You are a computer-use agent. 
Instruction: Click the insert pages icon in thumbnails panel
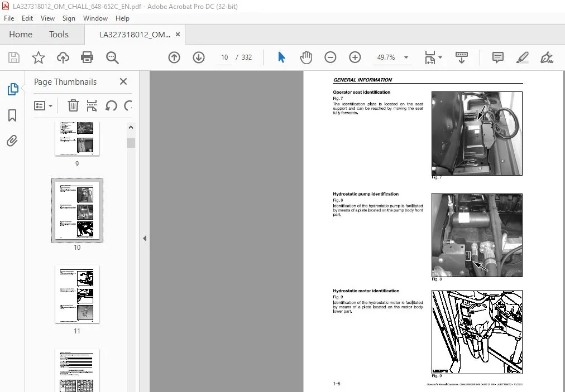(92, 106)
